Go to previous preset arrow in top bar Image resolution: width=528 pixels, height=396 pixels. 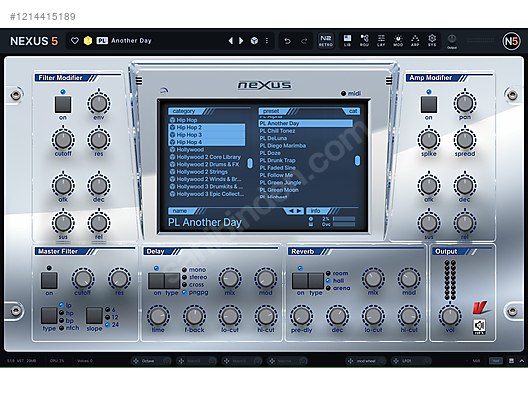pyautogui.click(x=231, y=41)
